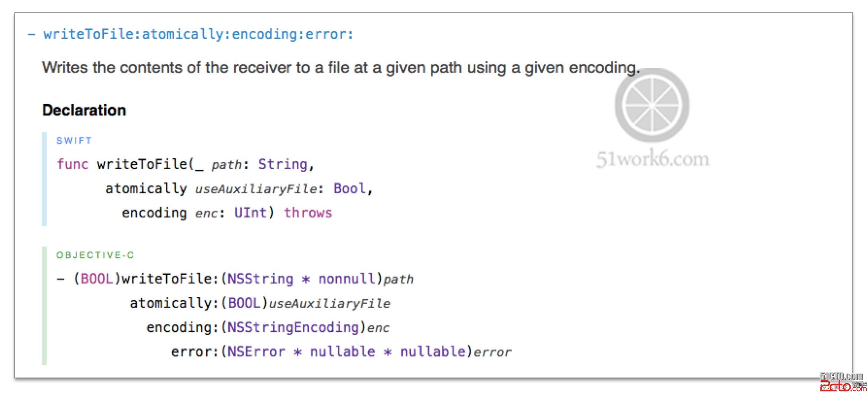Click the method description sentence

(x=341, y=67)
